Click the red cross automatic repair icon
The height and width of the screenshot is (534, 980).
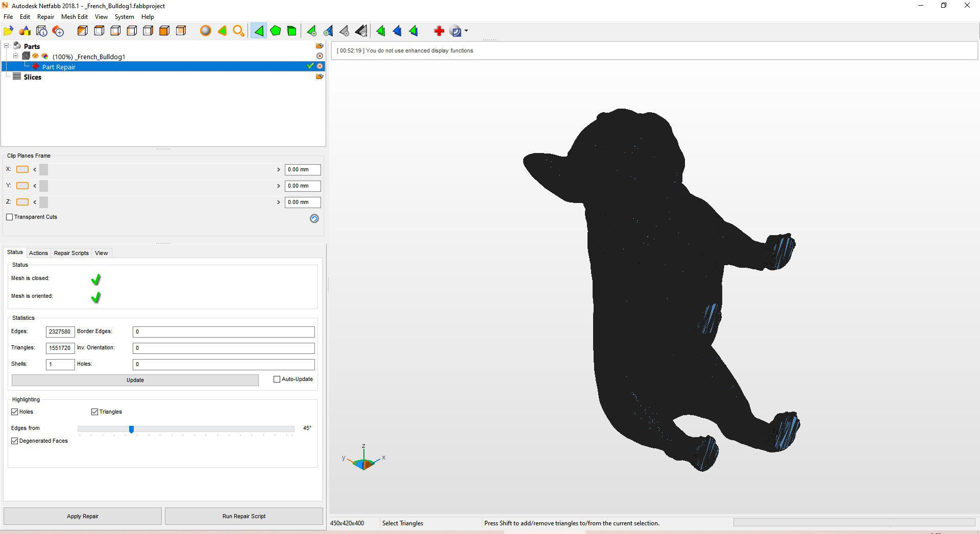tap(438, 31)
